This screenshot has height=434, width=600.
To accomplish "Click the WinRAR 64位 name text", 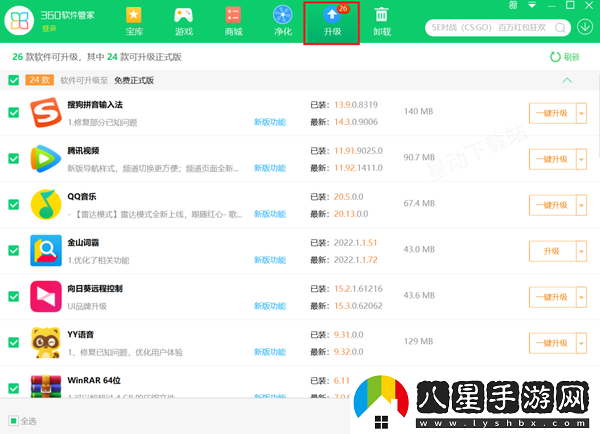I will [94, 380].
